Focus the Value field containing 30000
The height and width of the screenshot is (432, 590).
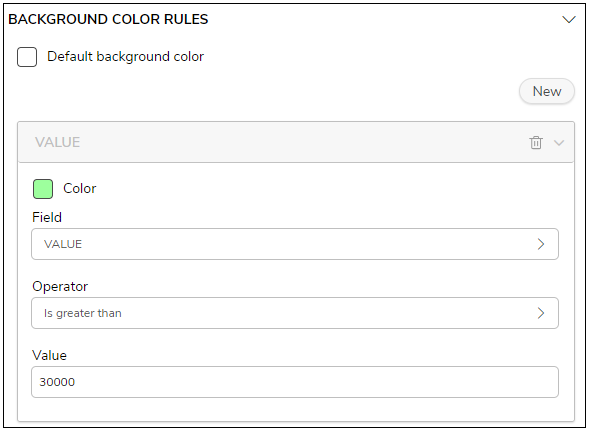[x=295, y=382]
